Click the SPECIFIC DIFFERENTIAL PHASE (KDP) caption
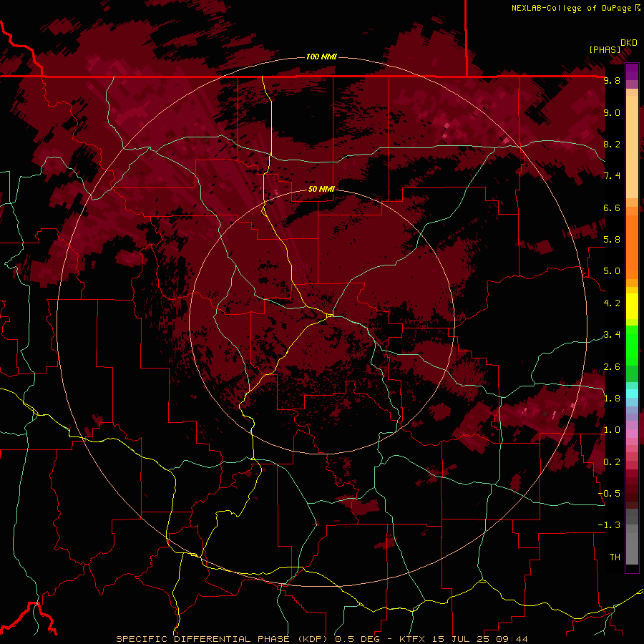Viewport: 644px width, 644px height. 223,639
